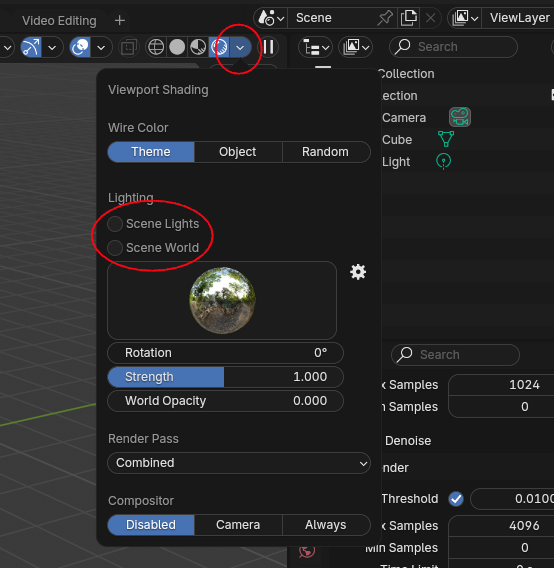This screenshot has width=554, height=568.
Task: Open gizmo options dropdown arrow
Action: point(52,47)
